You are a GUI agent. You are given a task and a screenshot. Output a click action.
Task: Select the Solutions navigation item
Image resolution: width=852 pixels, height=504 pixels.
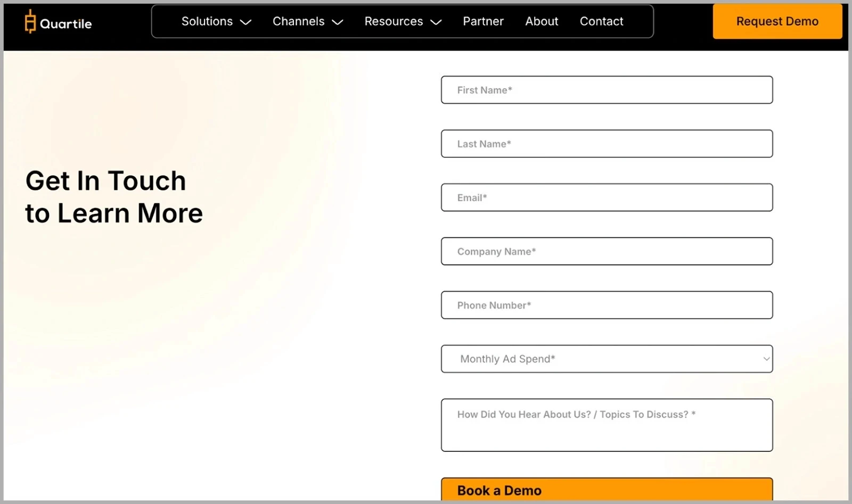tap(207, 21)
